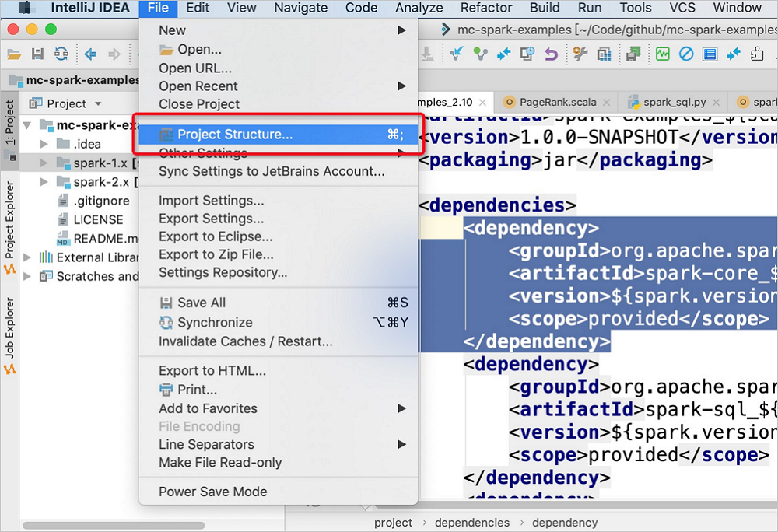Viewport: 778px width, 532px height.
Task: Switch to the PageRank.scala tab
Action: point(557,102)
